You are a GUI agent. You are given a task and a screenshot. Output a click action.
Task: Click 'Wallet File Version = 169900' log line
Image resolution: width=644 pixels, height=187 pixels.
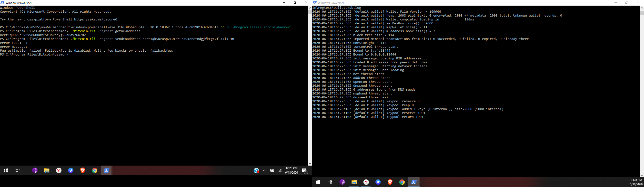coord(377,12)
